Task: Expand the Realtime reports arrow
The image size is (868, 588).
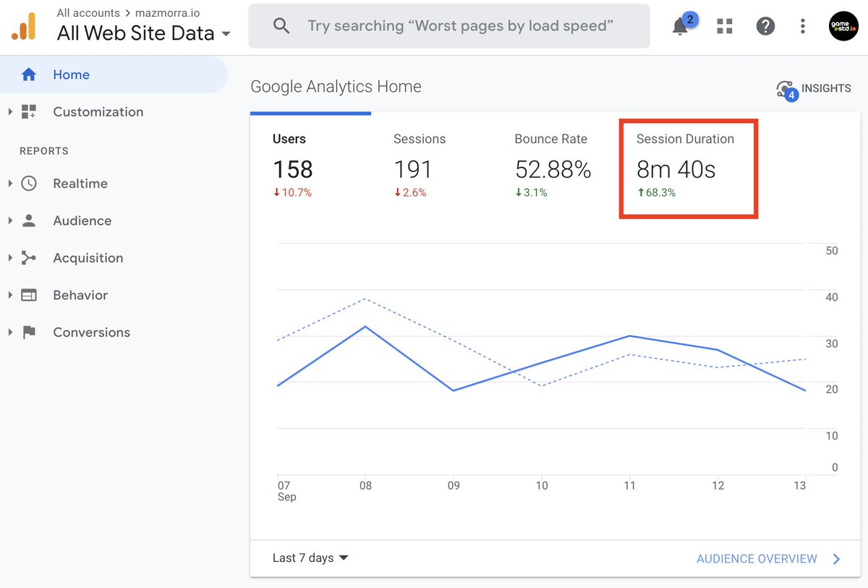Action: 10,184
